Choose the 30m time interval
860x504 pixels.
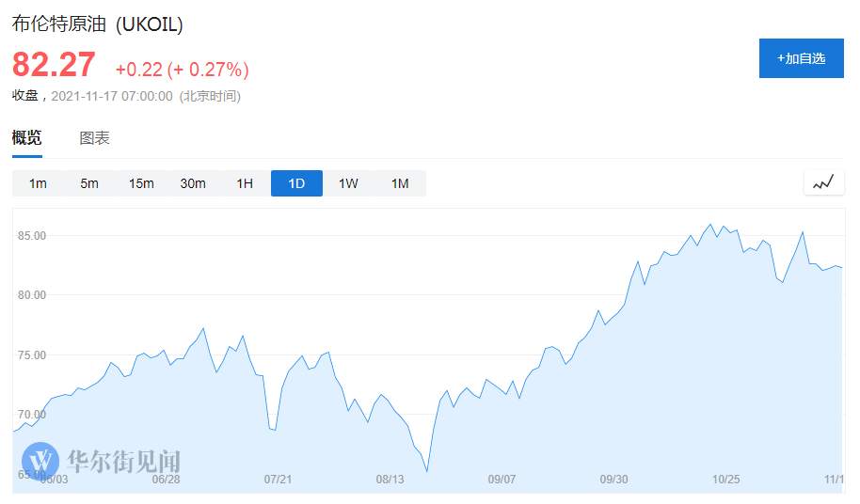tap(193, 183)
